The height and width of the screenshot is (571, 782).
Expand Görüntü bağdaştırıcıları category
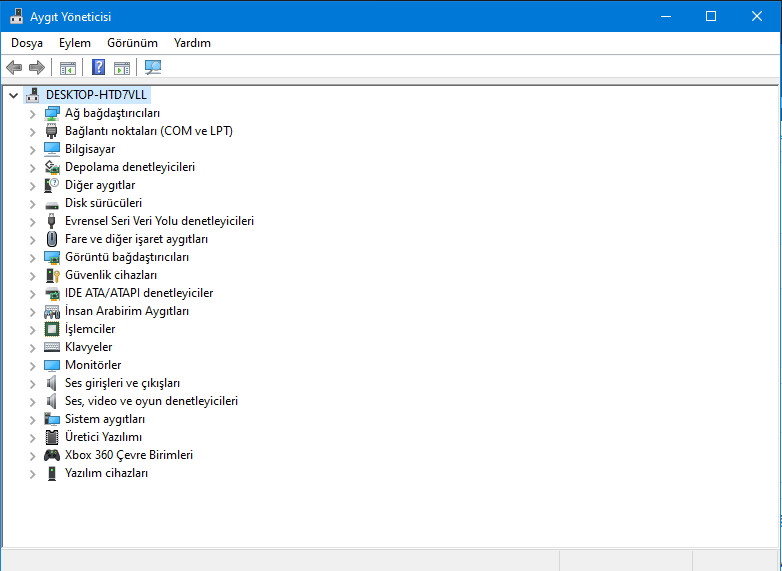click(x=33, y=257)
